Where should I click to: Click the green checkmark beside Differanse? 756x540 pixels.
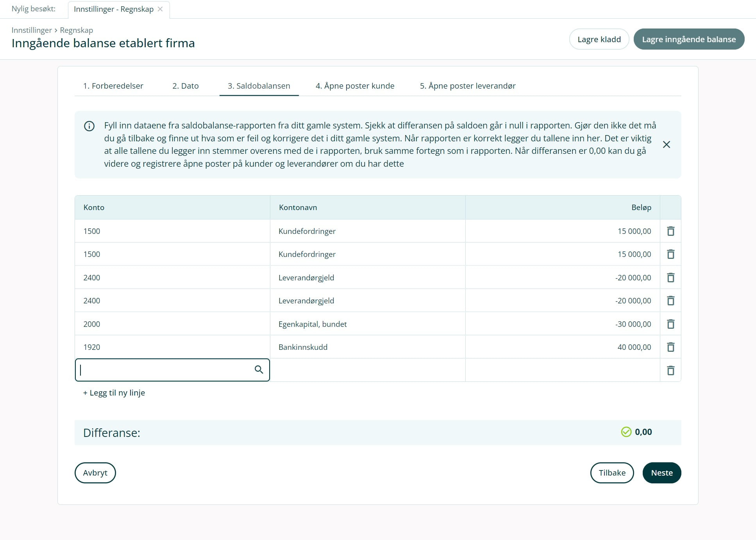coord(626,432)
